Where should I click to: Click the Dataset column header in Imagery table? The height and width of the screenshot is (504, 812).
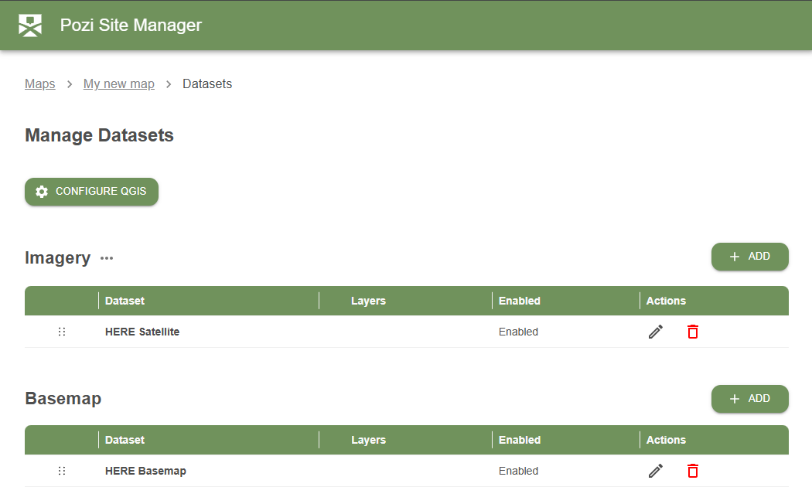[x=125, y=301]
